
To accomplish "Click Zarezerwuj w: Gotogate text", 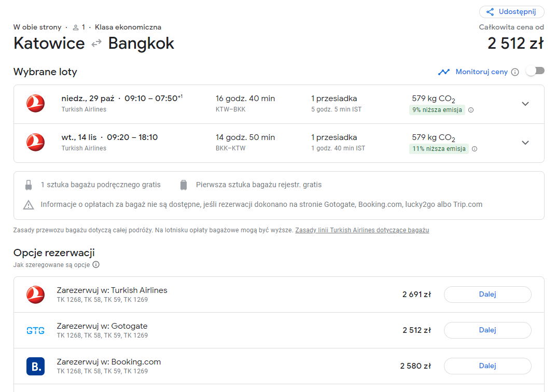I will pos(102,326).
